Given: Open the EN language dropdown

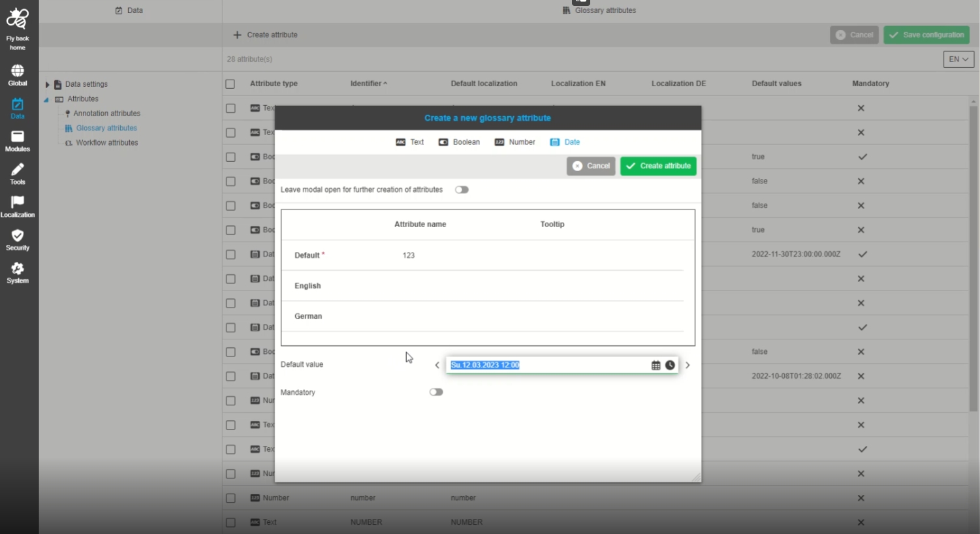Looking at the screenshot, I should point(958,59).
